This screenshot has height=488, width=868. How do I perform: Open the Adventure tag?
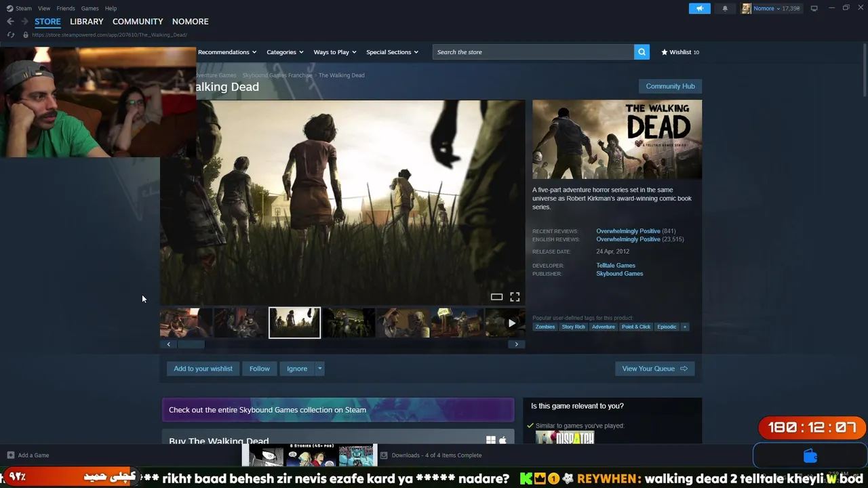pos(604,327)
